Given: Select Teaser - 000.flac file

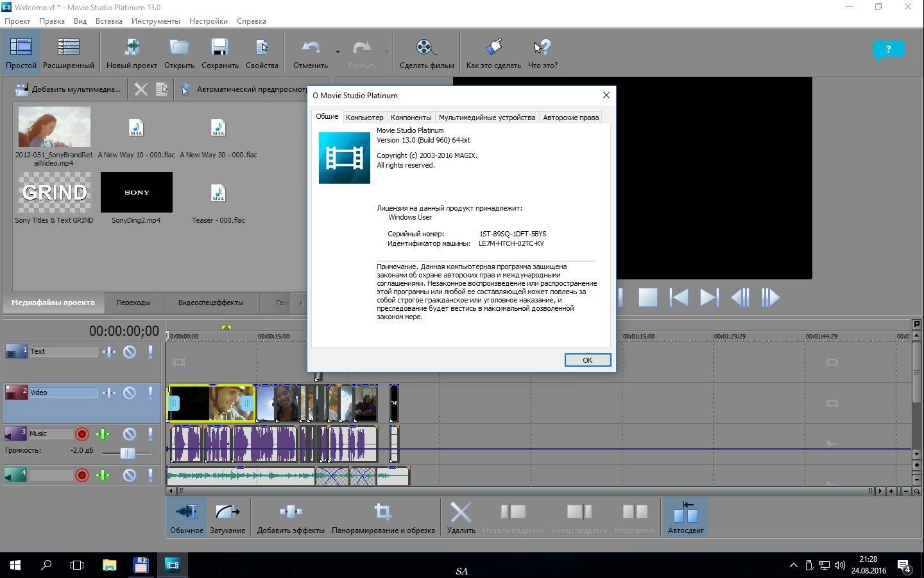Looking at the screenshot, I should (x=219, y=193).
